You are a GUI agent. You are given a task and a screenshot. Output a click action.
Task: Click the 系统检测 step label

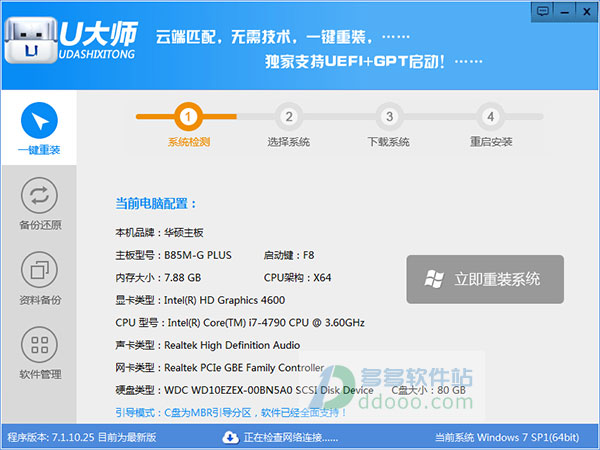click(x=189, y=142)
